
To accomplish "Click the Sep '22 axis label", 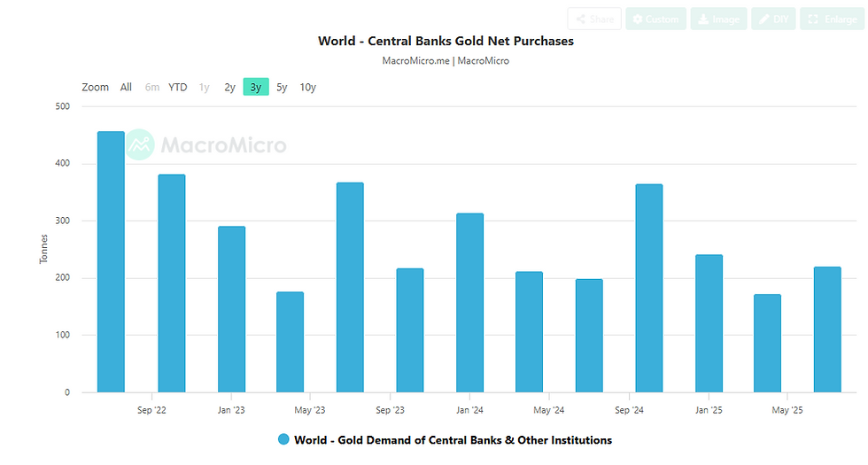I will tap(151, 410).
